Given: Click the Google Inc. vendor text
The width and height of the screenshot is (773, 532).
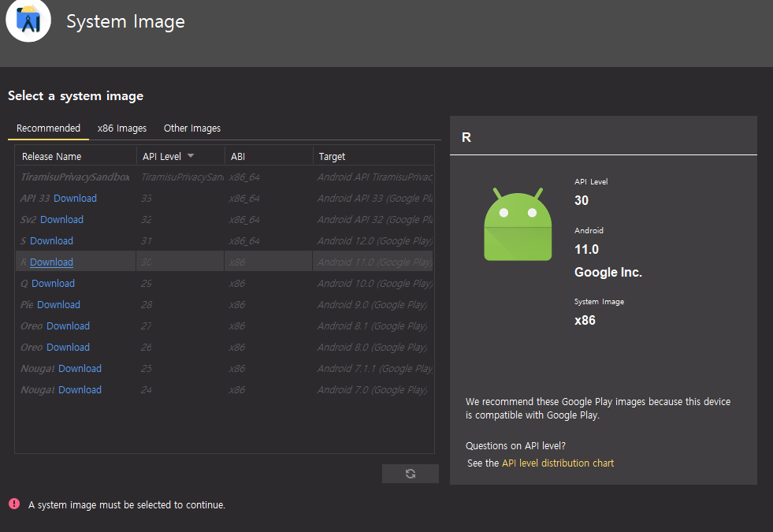Looking at the screenshot, I should (x=608, y=272).
